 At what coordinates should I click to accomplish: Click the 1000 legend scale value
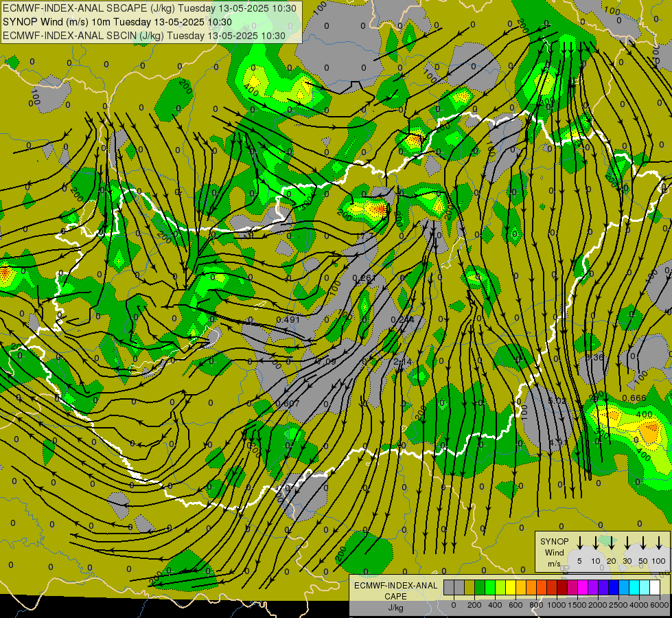557,605
